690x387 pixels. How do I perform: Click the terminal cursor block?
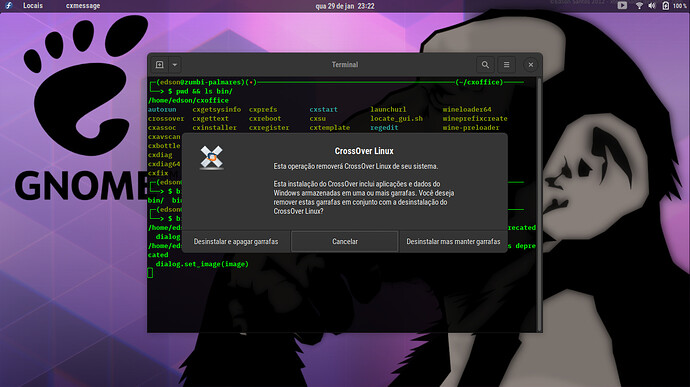click(150, 273)
